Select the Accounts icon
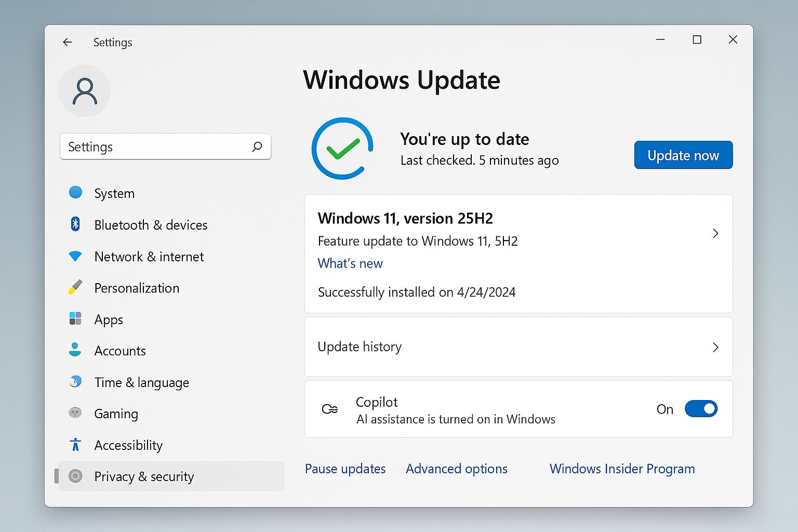798x532 pixels. [x=75, y=351]
